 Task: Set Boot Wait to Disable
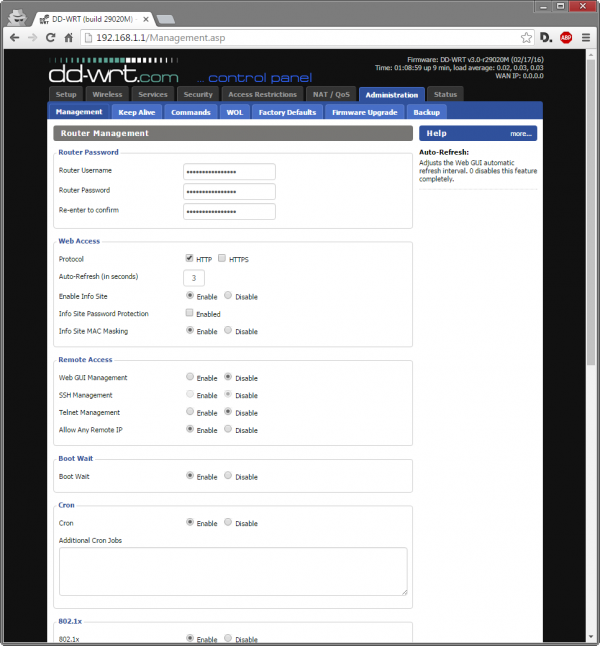[x=228, y=476]
